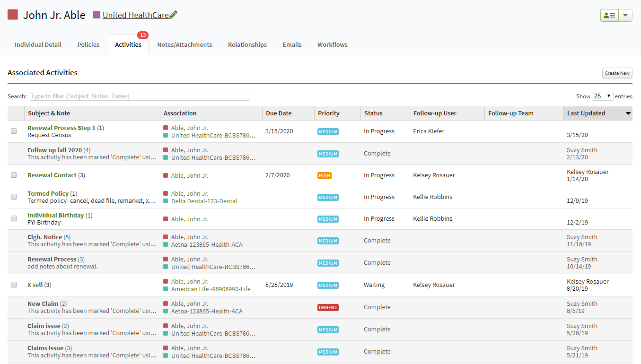Click the red square icon before John Jr. Able
The width and height of the screenshot is (641, 364).
point(13,15)
